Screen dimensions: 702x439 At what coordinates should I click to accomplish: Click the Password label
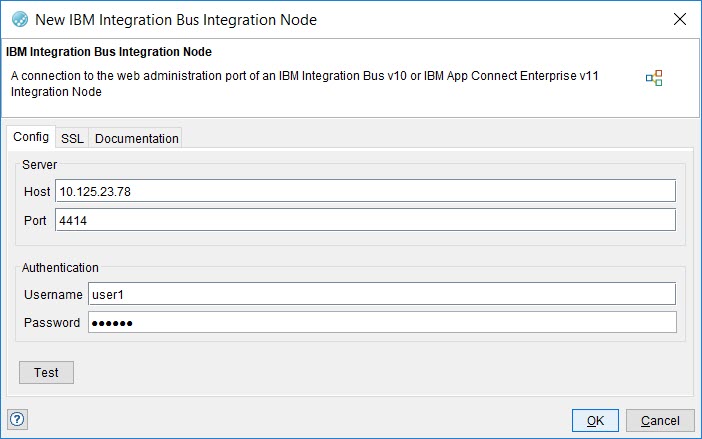(52, 322)
